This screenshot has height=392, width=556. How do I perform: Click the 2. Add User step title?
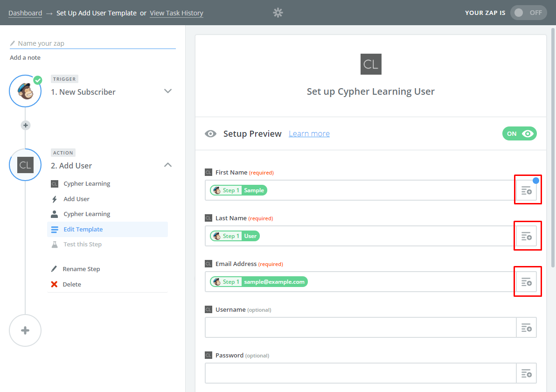pos(71,166)
